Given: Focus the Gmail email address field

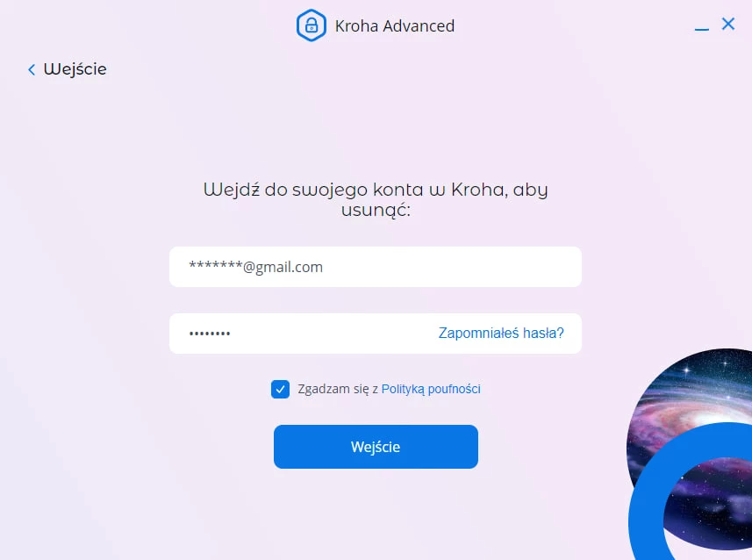Looking at the screenshot, I should tap(376, 267).
